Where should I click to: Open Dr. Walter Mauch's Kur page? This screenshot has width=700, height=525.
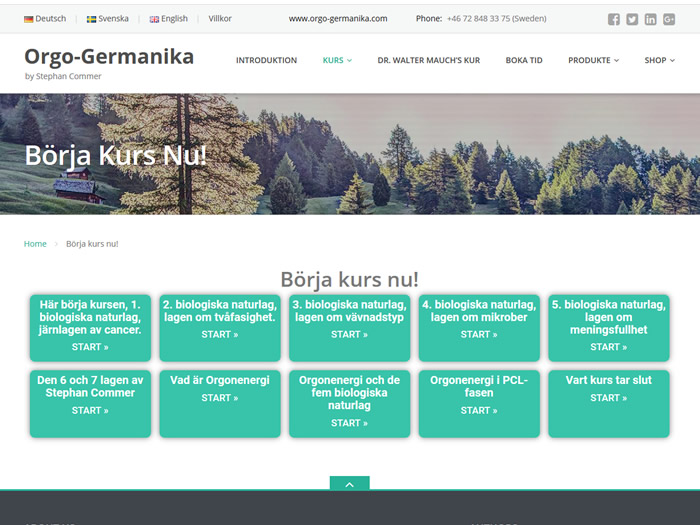click(x=429, y=60)
